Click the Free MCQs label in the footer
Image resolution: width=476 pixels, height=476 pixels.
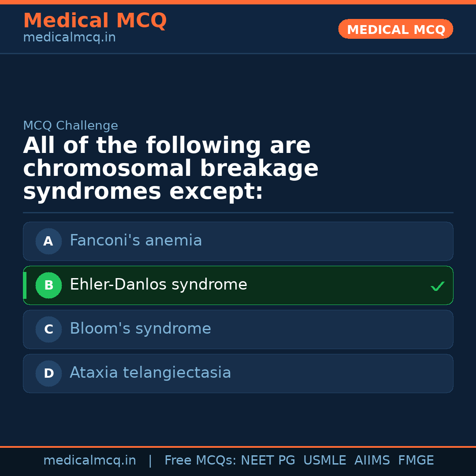[200, 461]
